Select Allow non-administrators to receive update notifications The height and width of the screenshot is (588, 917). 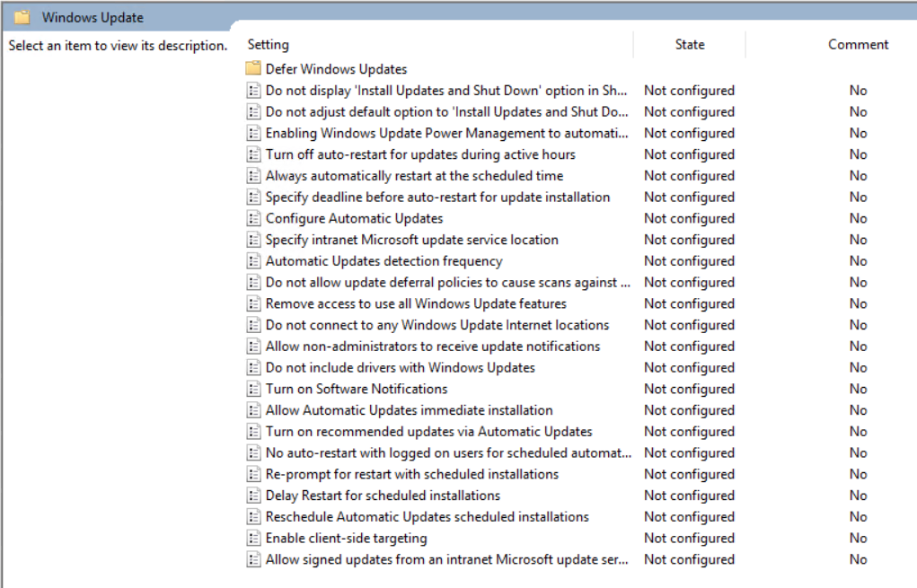(433, 347)
